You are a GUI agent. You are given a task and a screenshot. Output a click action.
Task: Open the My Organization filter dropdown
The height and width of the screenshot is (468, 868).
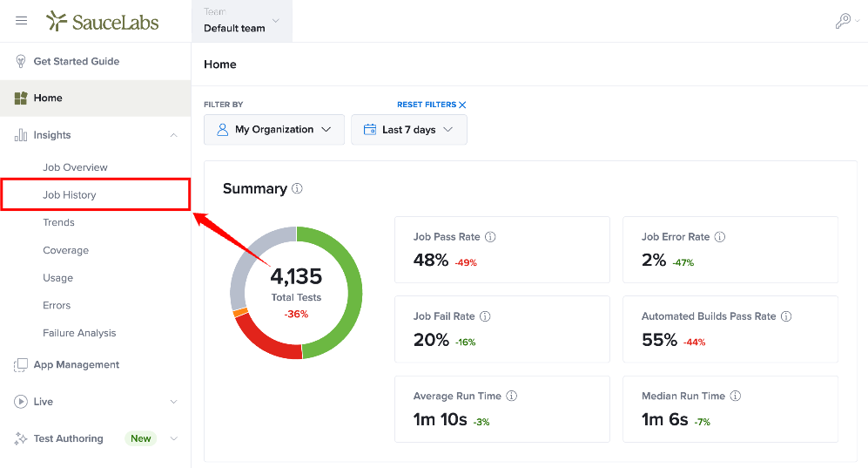(274, 130)
